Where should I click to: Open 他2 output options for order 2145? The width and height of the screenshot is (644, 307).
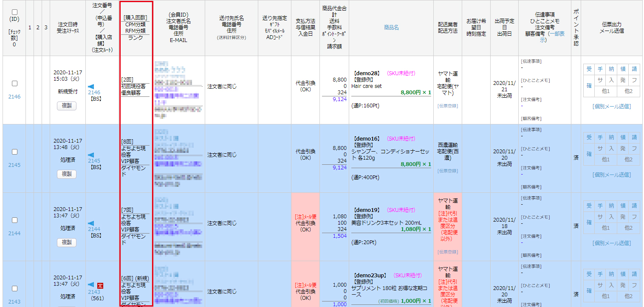pyautogui.click(x=628, y=159)
